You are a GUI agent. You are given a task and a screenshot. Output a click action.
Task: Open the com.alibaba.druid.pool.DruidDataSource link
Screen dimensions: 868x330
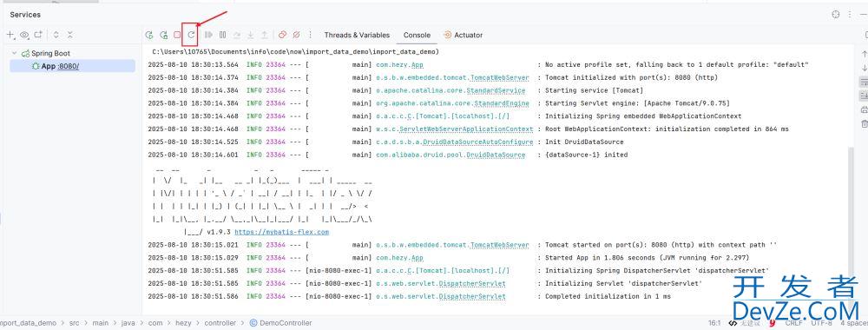click(450, 155)
